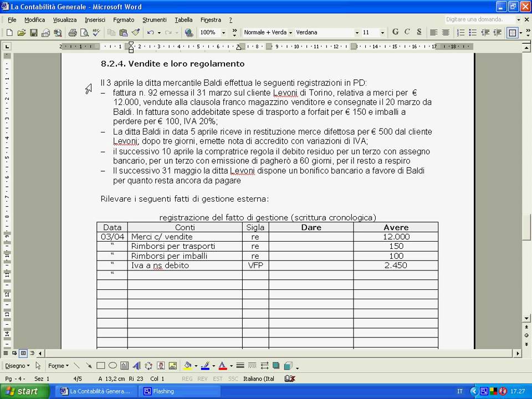This screenshot has height=399, width=532.
Task: Open Print Preview
Action: (84, 33)
